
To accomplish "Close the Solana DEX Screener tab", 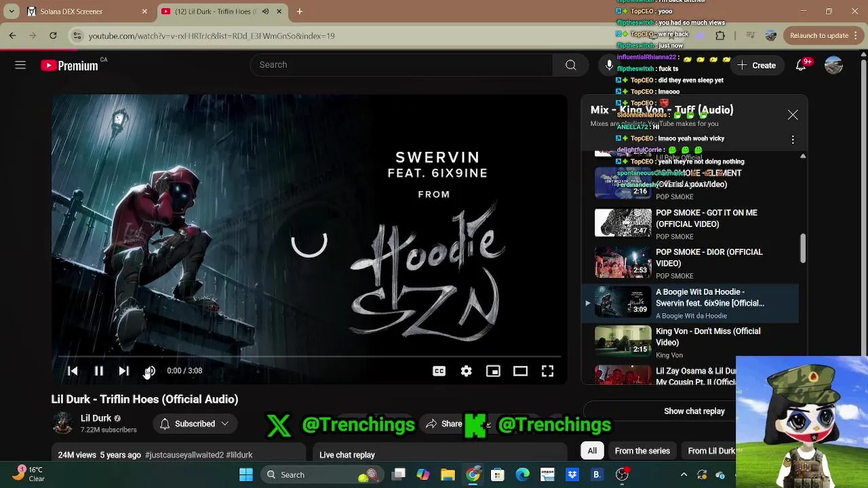I will click(144, 12).
